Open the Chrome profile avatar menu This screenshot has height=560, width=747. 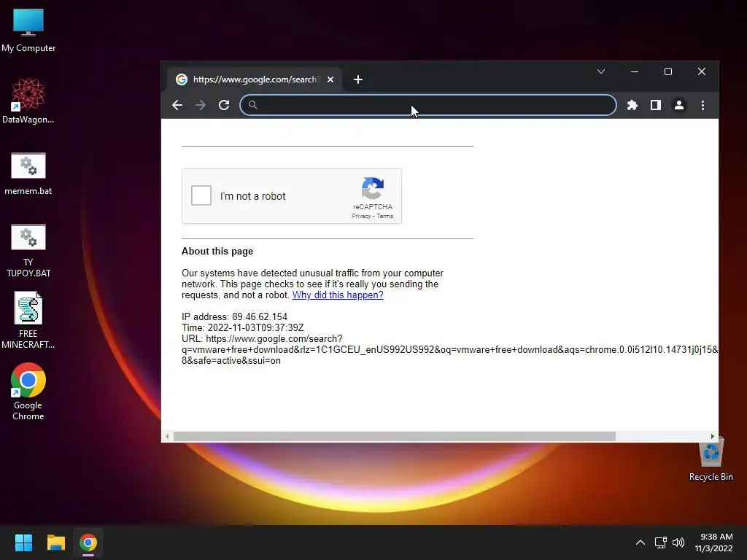click(x=679, y=105)
